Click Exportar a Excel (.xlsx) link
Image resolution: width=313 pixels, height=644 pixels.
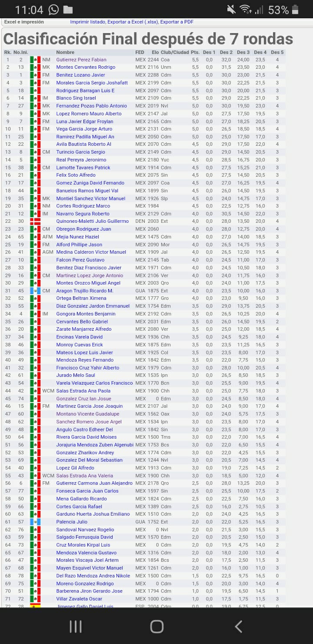tap(133, 22)
